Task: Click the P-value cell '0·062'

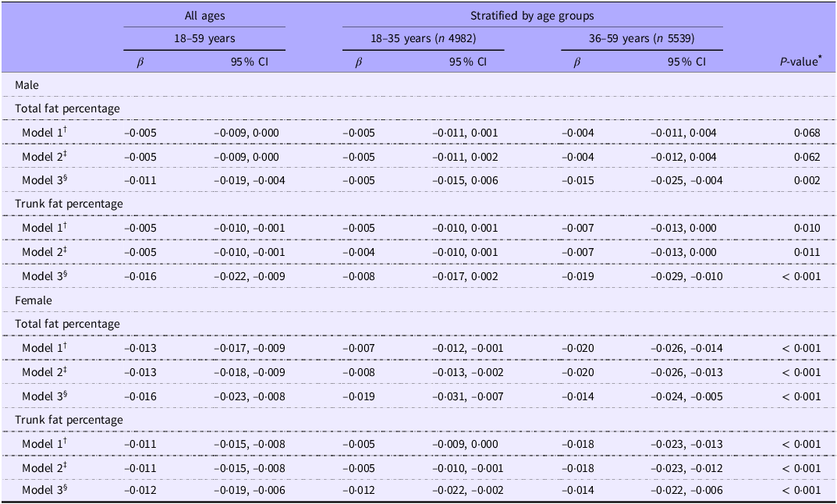Action: 807,157
